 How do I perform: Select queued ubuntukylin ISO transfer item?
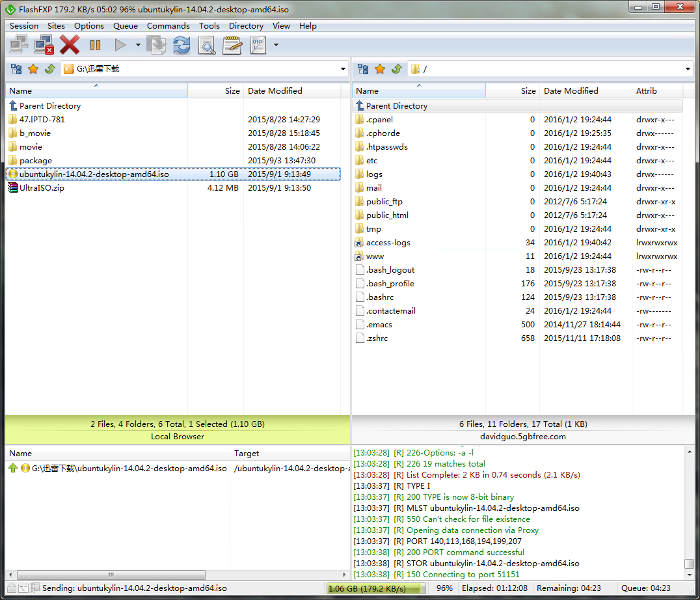(x=178, y=469)
